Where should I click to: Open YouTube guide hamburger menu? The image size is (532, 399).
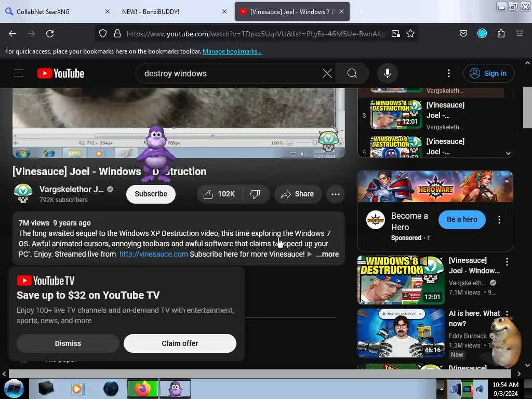click(x=19, y=73)
